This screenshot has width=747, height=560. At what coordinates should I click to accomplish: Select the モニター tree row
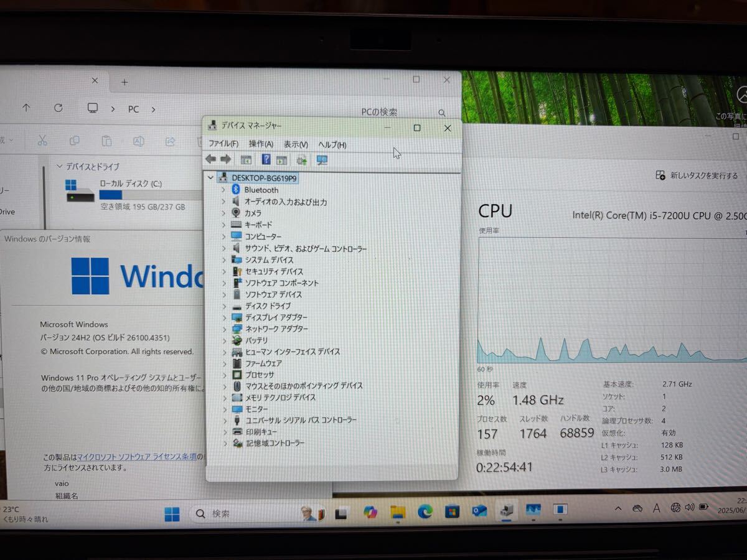coord(250,409)
